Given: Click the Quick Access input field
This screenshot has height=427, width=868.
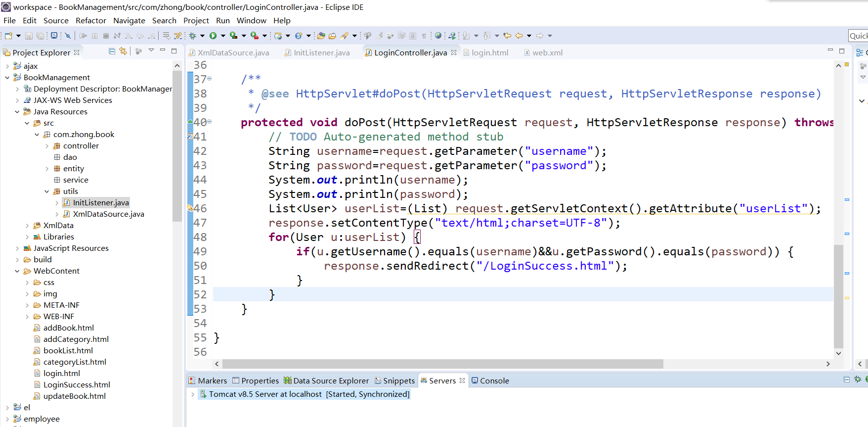Looking at the screenshot, I should (x=858, y=36).
